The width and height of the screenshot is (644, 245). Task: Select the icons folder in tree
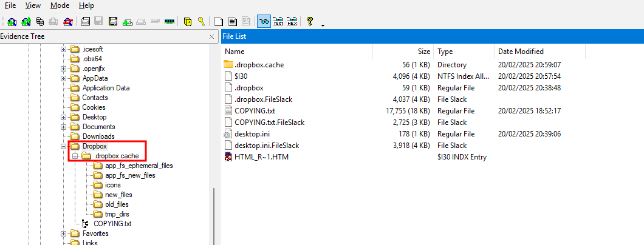pos(113,185)
